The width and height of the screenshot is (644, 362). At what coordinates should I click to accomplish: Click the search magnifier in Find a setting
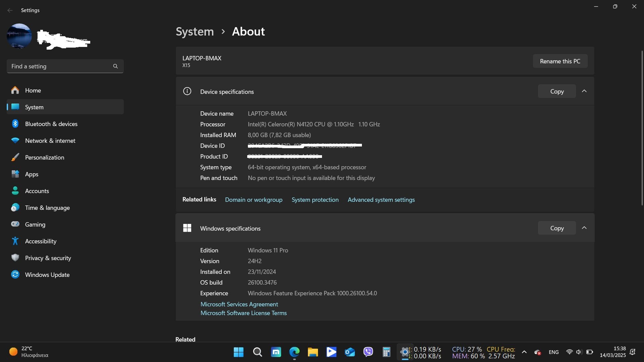pyautogui.click(x=115, y=66)
